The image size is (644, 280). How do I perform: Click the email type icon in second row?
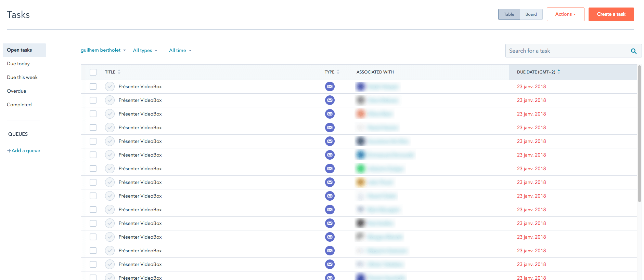point(330,100)
